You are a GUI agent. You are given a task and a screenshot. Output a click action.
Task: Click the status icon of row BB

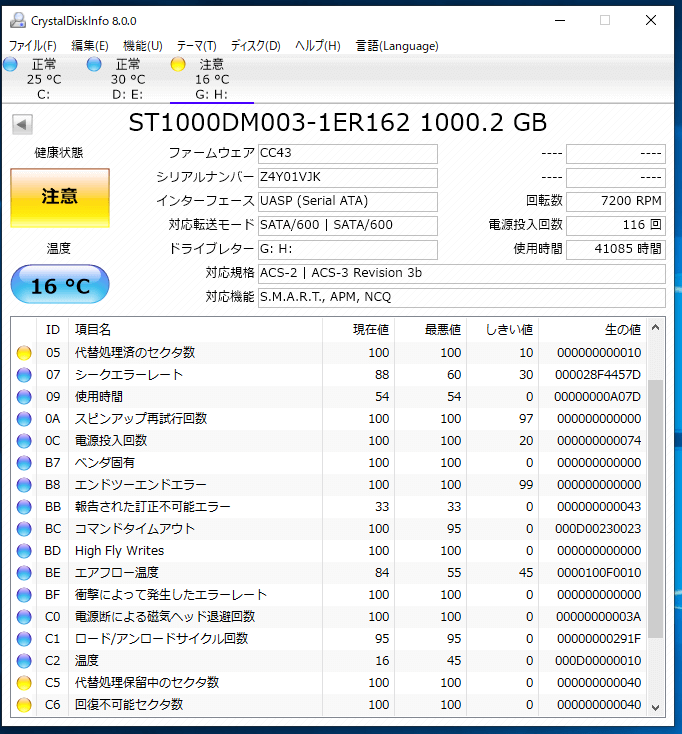(24, 507)
